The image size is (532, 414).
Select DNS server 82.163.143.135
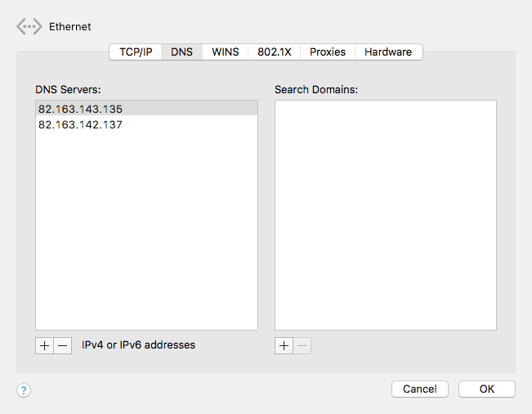(80, 109)
